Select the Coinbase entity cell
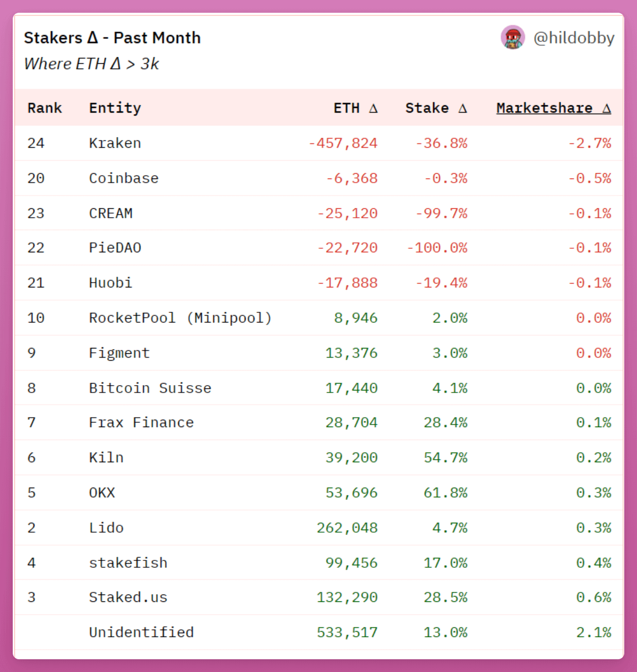This screenshot has height=672, width=637. [x=124, y=178]
